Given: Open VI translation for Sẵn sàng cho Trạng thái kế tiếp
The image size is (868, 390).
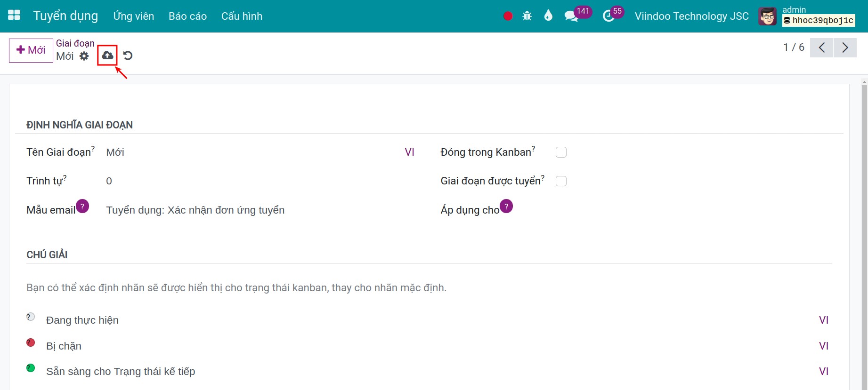Looking at the screenshot, I should [x=823, y=371].
